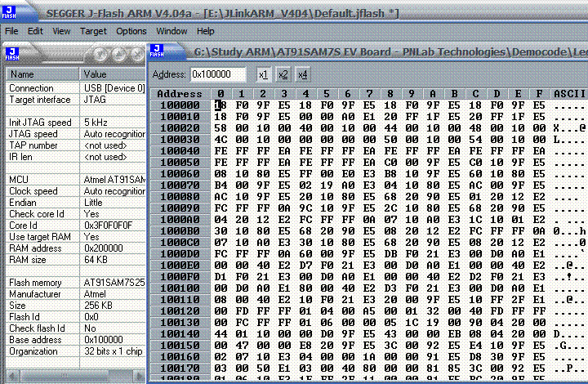The image size is (588, 384).
Task: Click the project panel horizontal scrollbar thumb
Action: coord(65,376)
